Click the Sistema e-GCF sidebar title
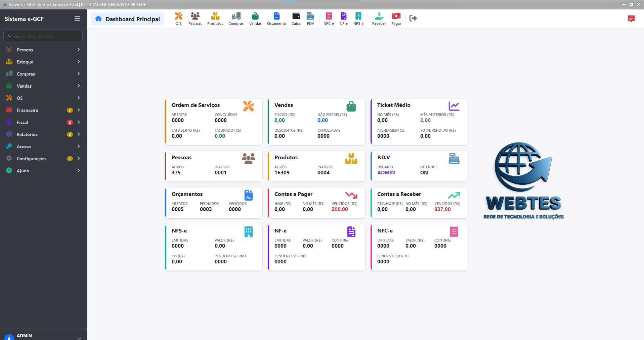This screenshot has height=340, width=644. click(x=24, y=19)
